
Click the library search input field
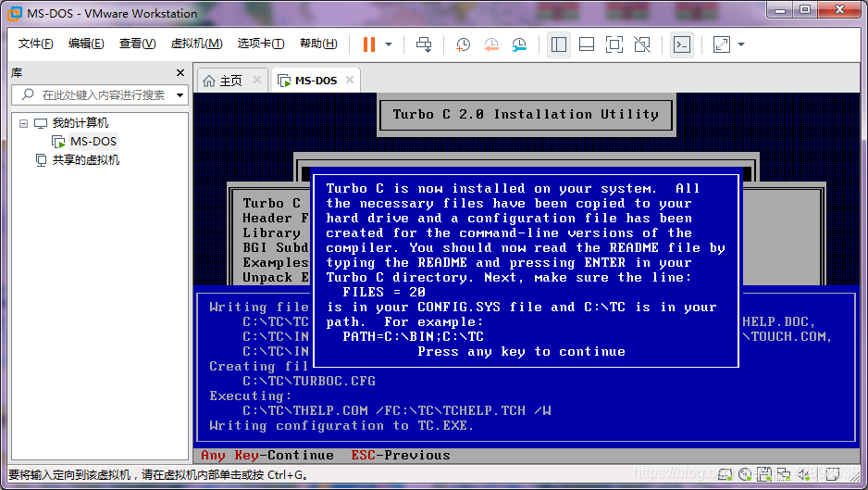click(x=100, y=94)
